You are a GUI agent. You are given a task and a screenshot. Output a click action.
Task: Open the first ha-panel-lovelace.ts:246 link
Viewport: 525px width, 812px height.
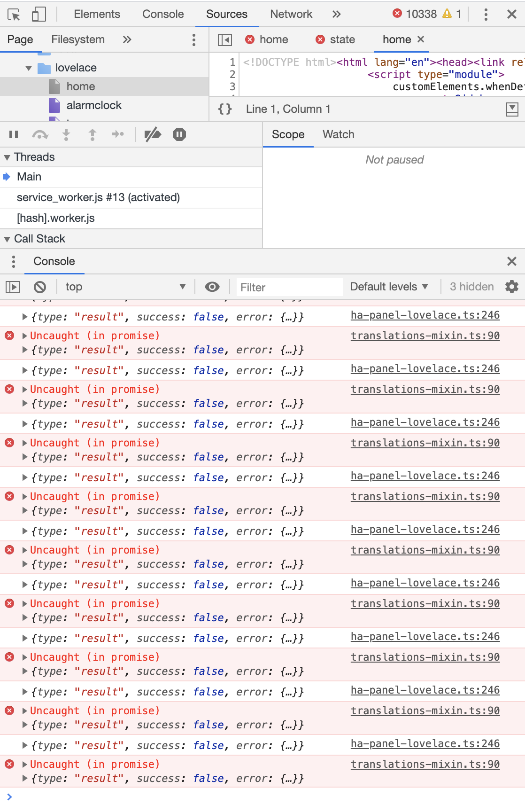coord(425,315)
